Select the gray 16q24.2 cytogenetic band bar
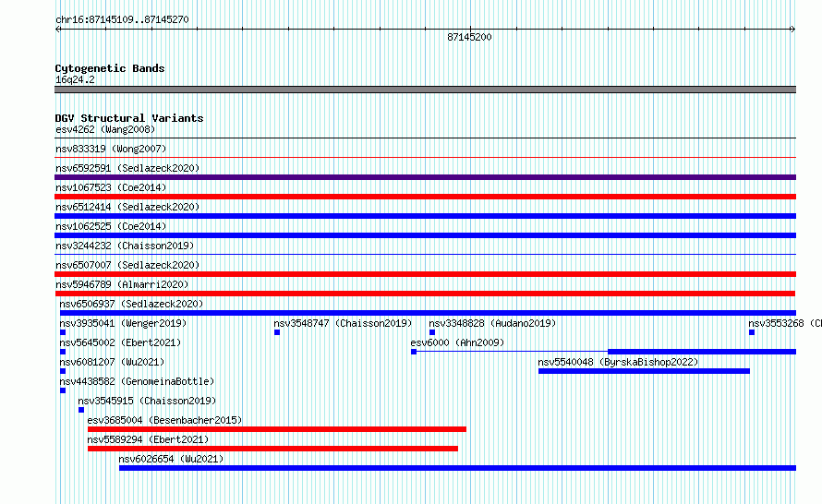Viewport: 822px width, 504px height. pyautogui.click(x=425, y=90)
